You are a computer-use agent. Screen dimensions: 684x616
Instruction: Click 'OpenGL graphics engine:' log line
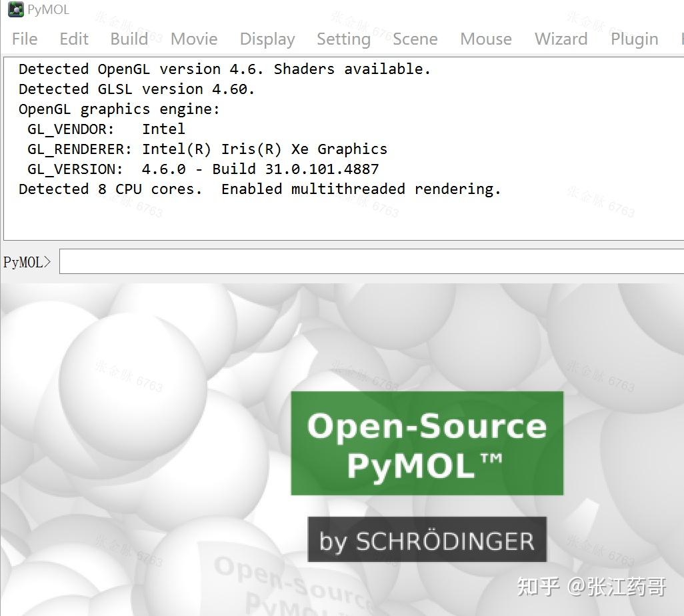point(119,109)
